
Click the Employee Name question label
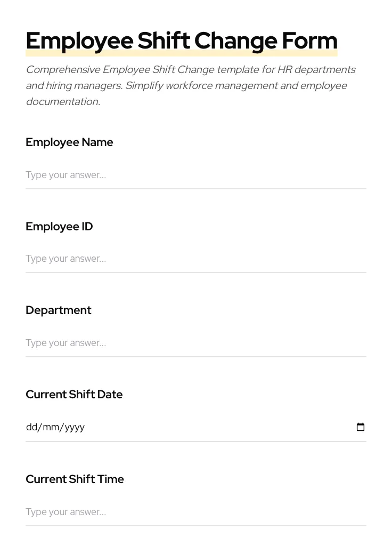(x=69, y=142)
